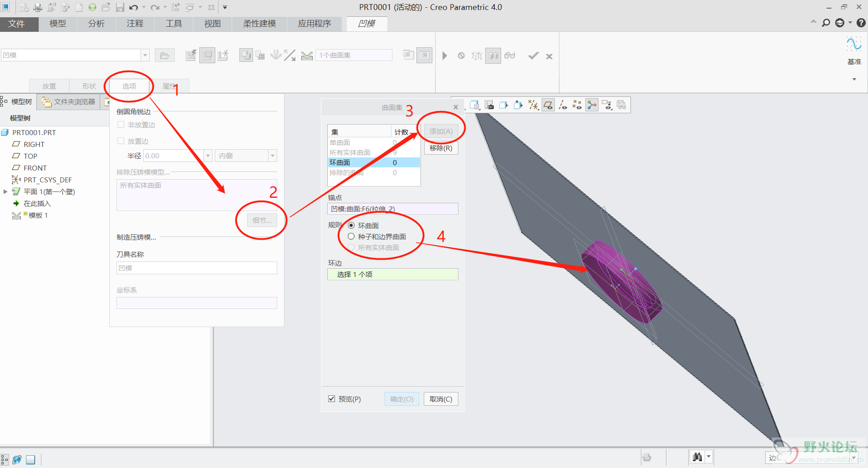Click the saved views camera icon in graphics toolbar
The image size is (868, 468).
tap(489, 105)
